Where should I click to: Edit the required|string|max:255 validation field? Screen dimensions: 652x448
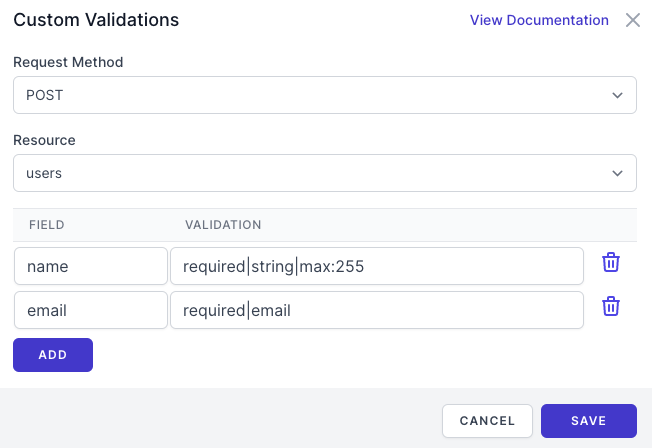[x=377, y=266]
